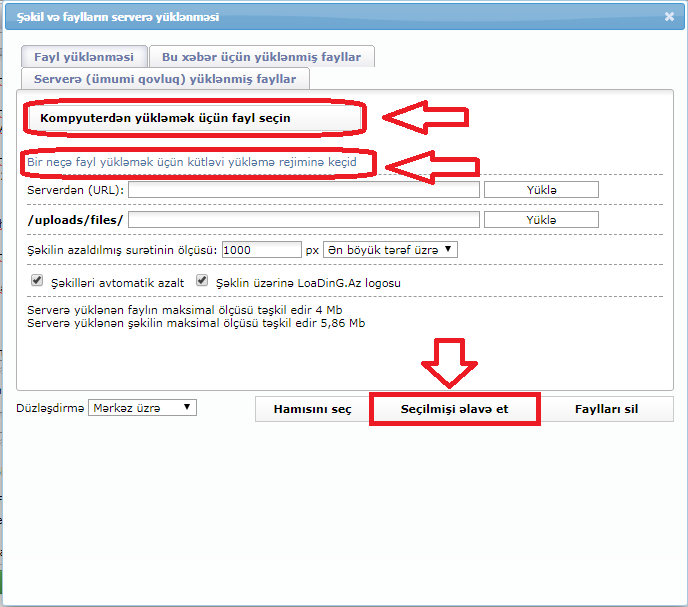Expand the Ən böyük tərəf üzrə dropdown
The width and height of the screenshot is (688, 607).
point(390,249)
